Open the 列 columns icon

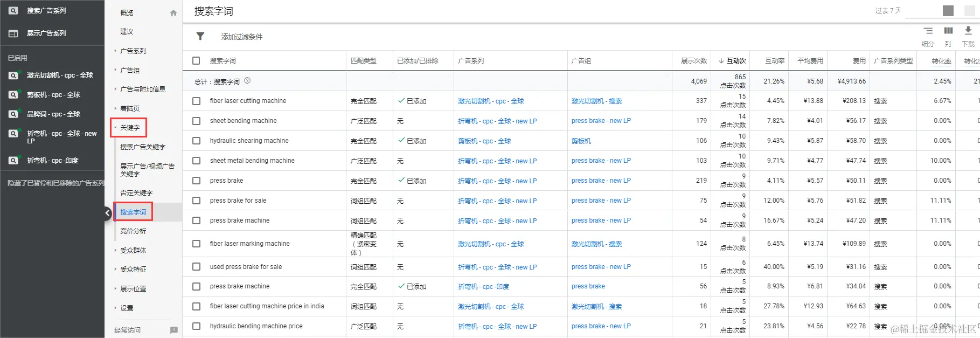[x=948, y=31]
